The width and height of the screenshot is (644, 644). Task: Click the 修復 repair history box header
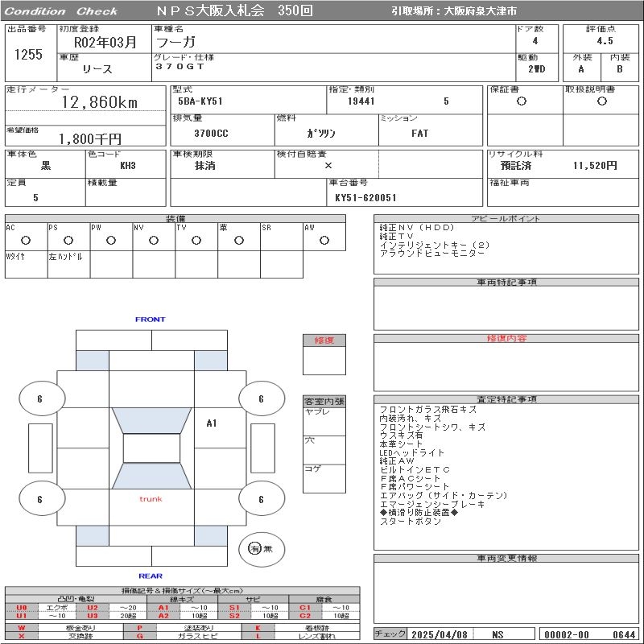pyautogui.click(x=324, y=341)
